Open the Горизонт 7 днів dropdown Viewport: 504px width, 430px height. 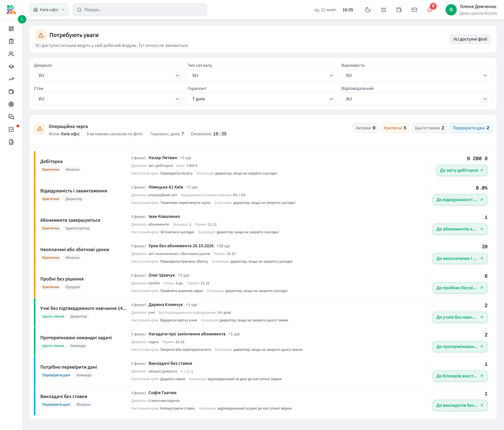263,99
